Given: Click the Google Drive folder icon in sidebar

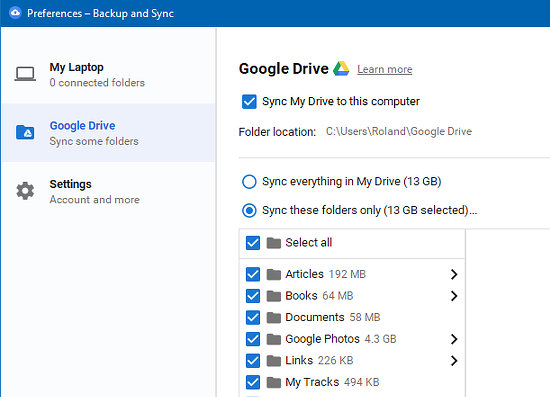Looking at the screenshot, I should (x=25, y=133).
